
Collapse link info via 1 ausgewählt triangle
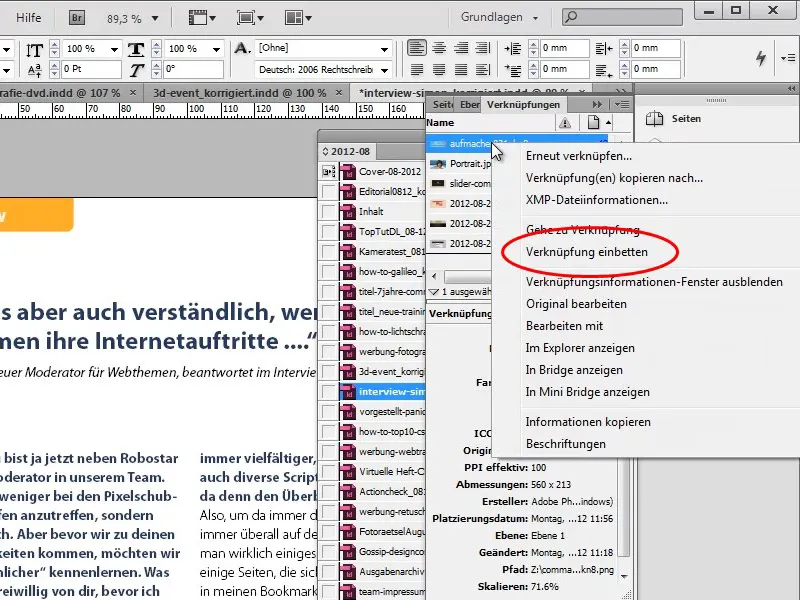point(434,292)
